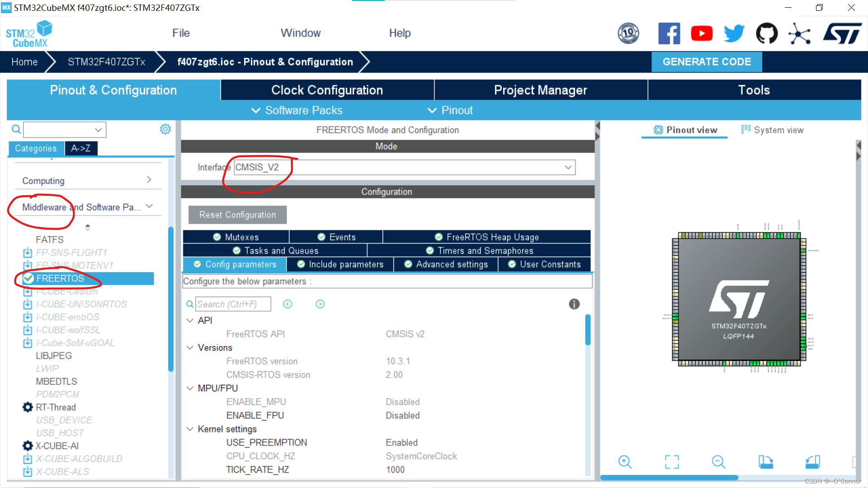The height and width of the screenshot is (488, 868).
Task: Click the information icon in the parameters panel
Action: point(574,304)
